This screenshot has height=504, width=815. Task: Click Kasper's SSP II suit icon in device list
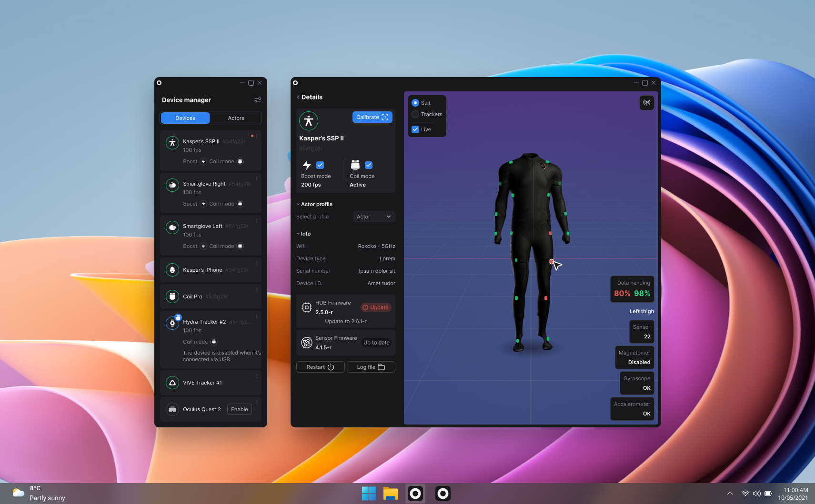pos(172,143)
